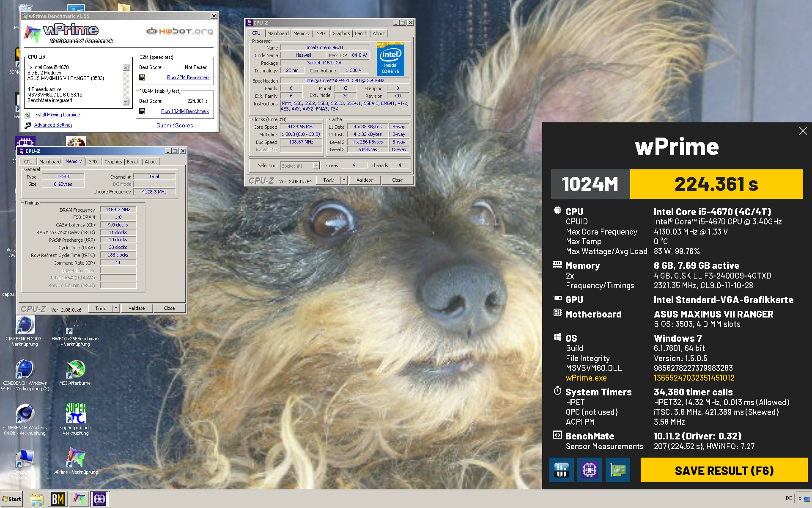This screenshot has width=812, height=508.
Task: Open the Socket #1 selection dropdown
Action: [316, 166]
